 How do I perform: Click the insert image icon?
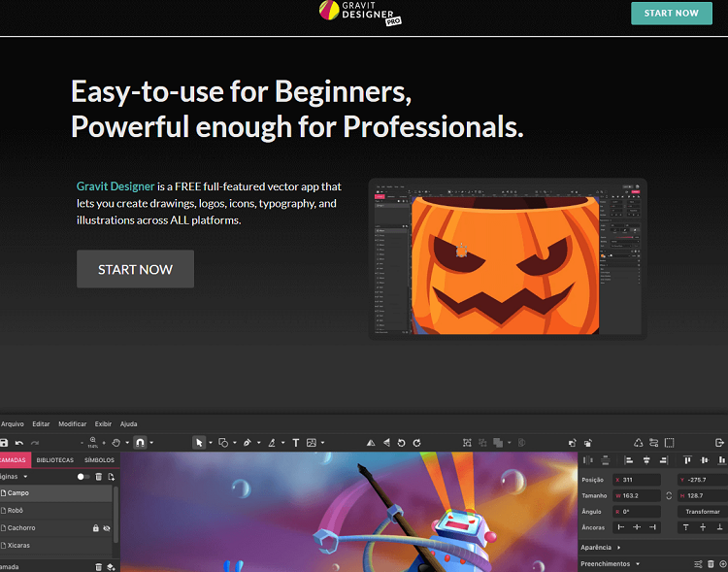tap(312, 443)
